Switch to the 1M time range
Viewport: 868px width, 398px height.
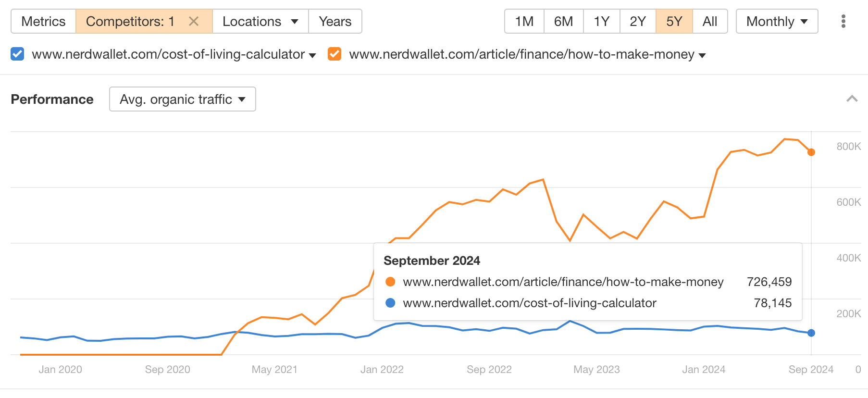tap(523, 21)
